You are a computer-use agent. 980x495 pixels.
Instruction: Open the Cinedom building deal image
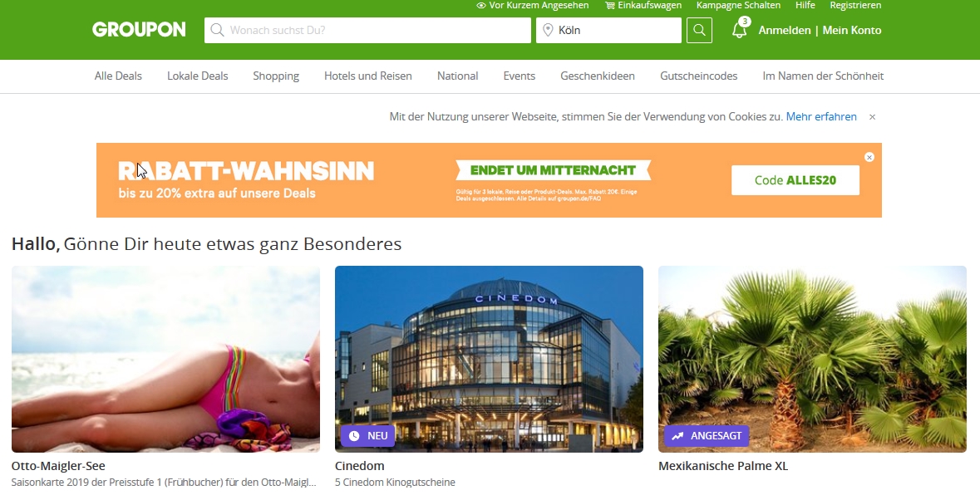[489, 359]
